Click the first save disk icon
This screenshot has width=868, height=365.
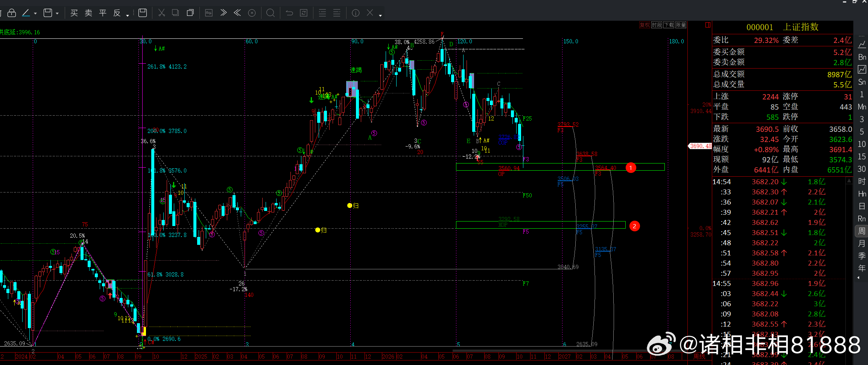(48, 13)
